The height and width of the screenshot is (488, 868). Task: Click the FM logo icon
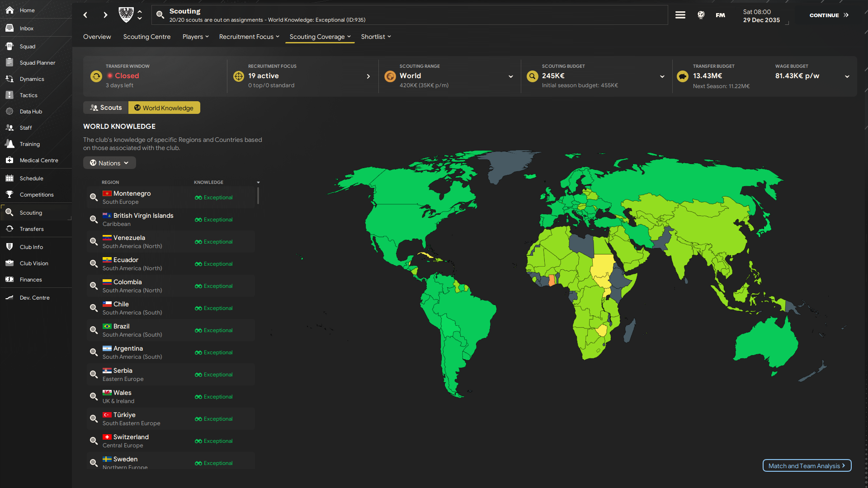tap(721, 15)
